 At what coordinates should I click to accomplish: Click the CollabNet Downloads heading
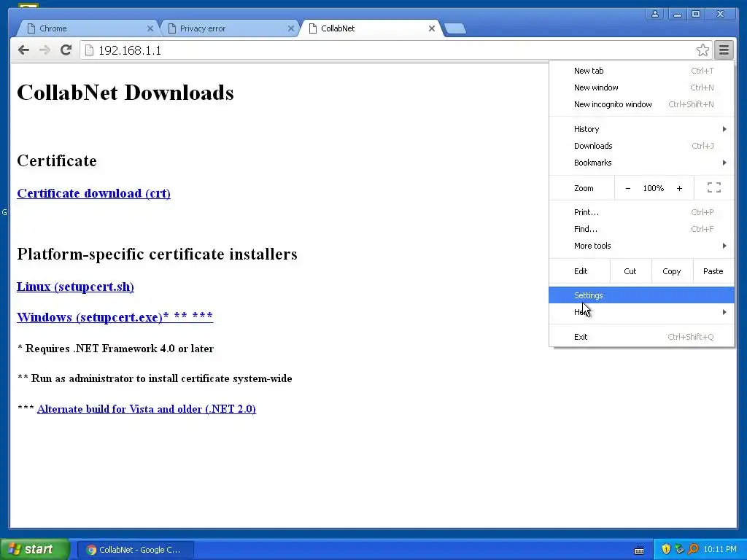pos(125,93)
